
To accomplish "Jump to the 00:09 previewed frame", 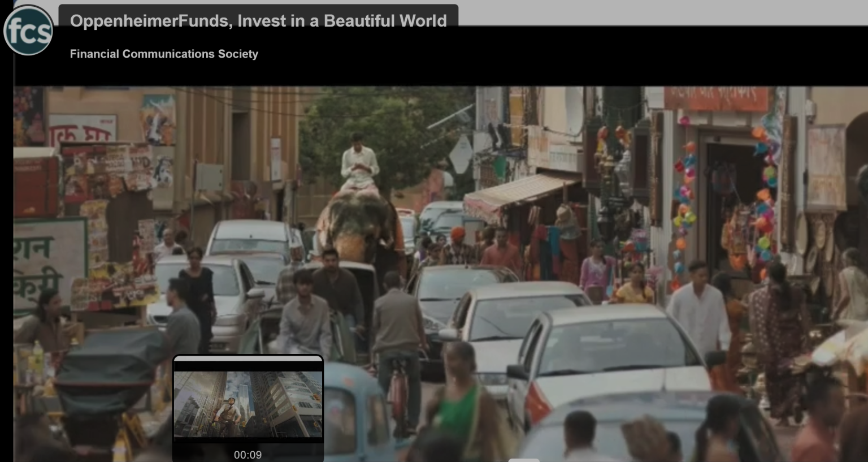I will pos(248,404).
